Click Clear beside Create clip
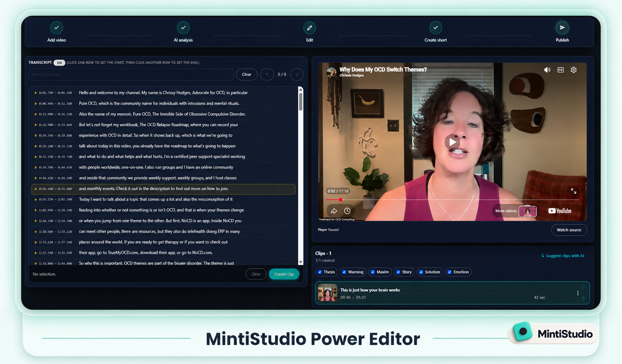Viewport: 622px width, 364px height. [x=256, y=274]
